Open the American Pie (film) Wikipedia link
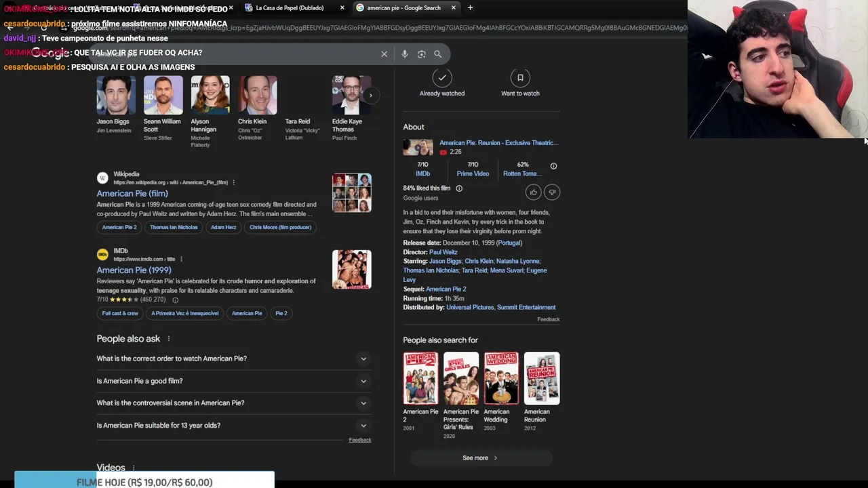Image resolution: width=868 pixels, height=488 pixels. pos(132,193)
